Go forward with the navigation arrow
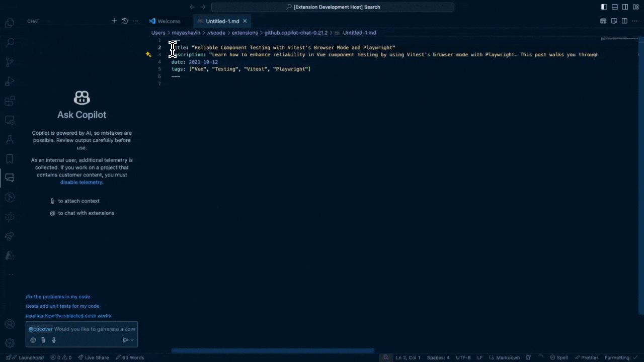 pyautogui.click(x=203, y=7)
